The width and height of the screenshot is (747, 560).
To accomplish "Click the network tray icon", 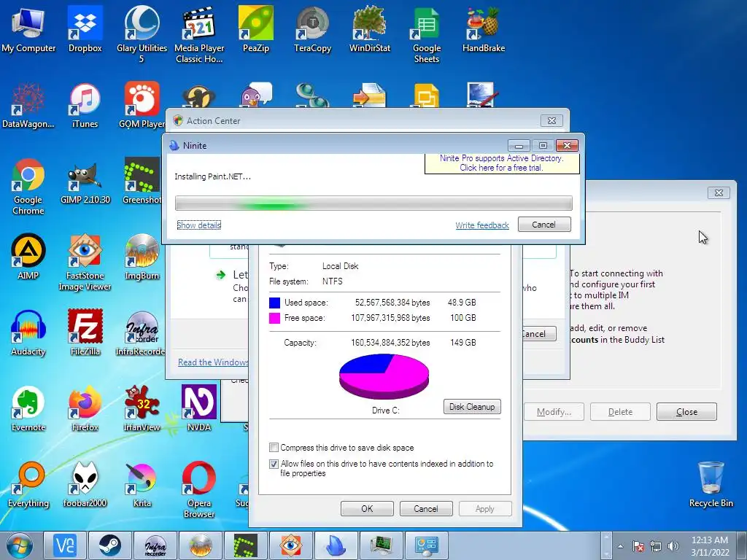I will (656, 545).
